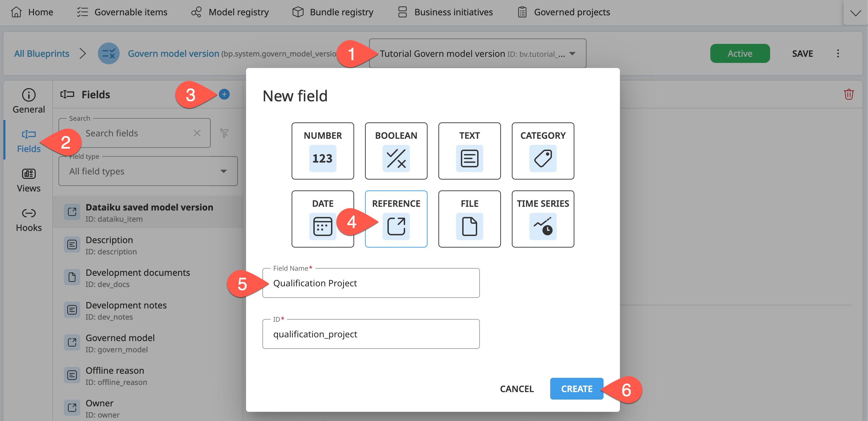Open Bundle registry menu

[x=333, y=12]
